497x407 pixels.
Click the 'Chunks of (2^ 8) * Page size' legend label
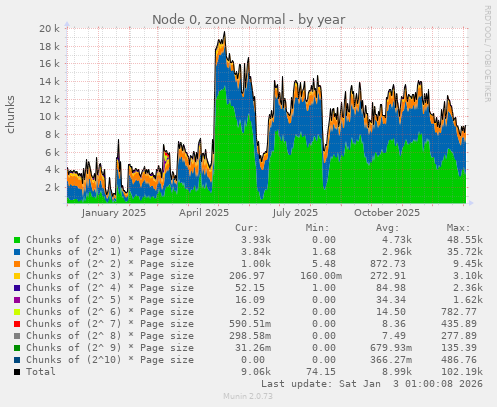[110, 336]
